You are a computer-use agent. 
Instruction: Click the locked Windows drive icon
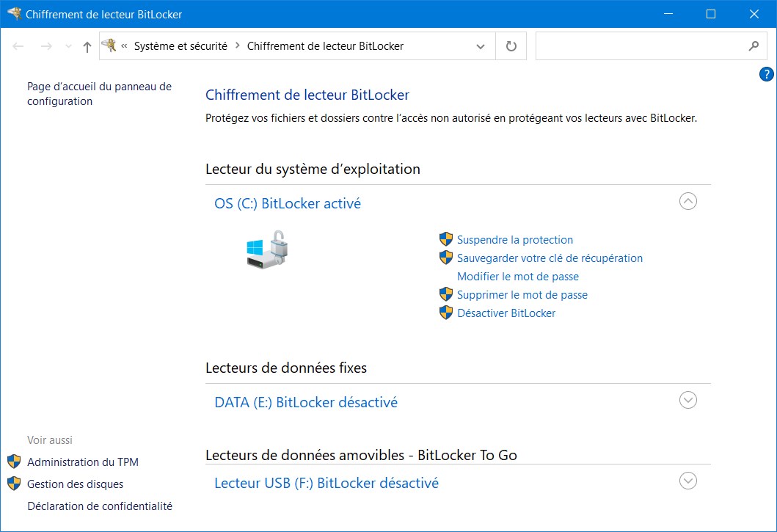pos(268,249)
